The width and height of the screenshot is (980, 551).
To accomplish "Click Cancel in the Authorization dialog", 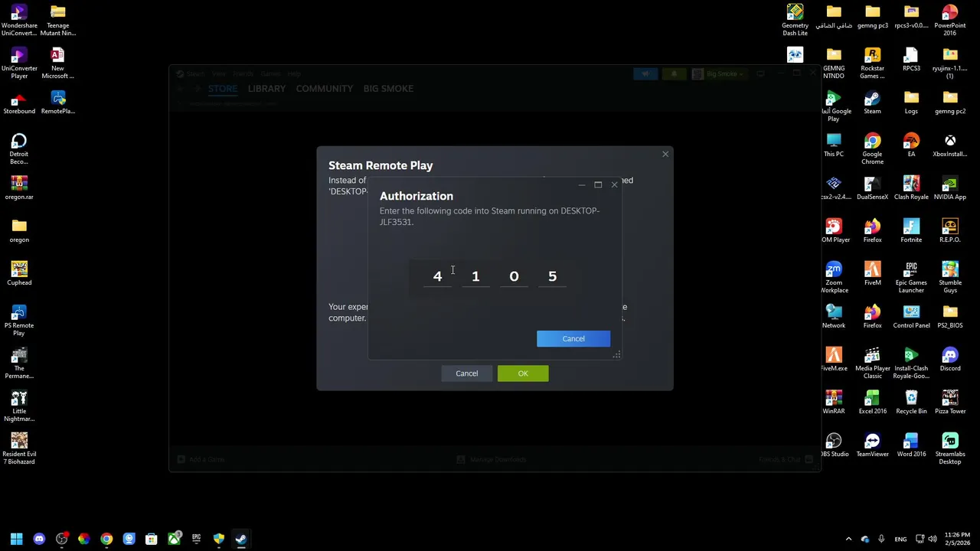I will tap(573, 338).
